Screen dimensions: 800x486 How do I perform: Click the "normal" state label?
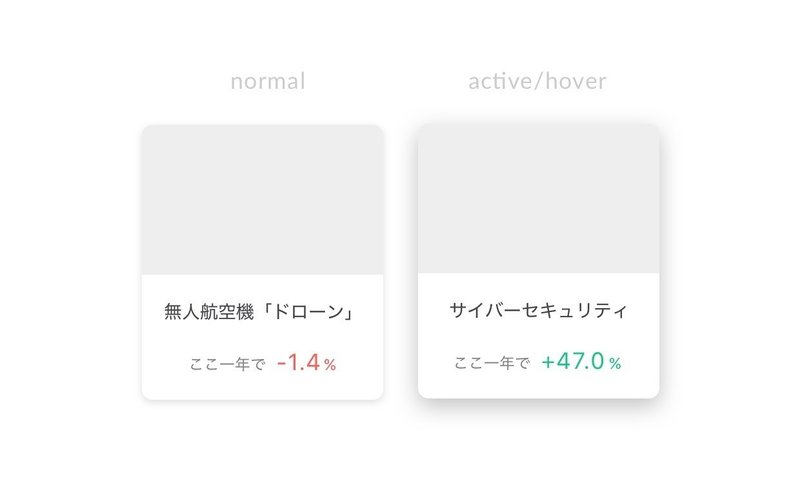tap(267, 81)
